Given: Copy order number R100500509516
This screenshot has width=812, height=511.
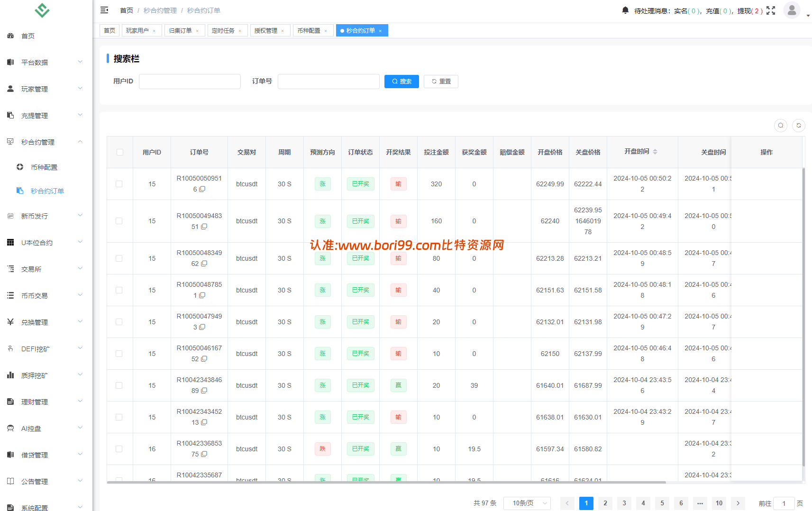Looking at the screenshot, I should (x=202, y=189).
